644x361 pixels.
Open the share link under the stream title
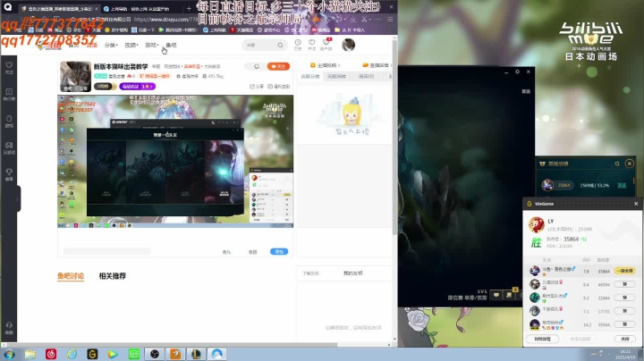point(257,87)
